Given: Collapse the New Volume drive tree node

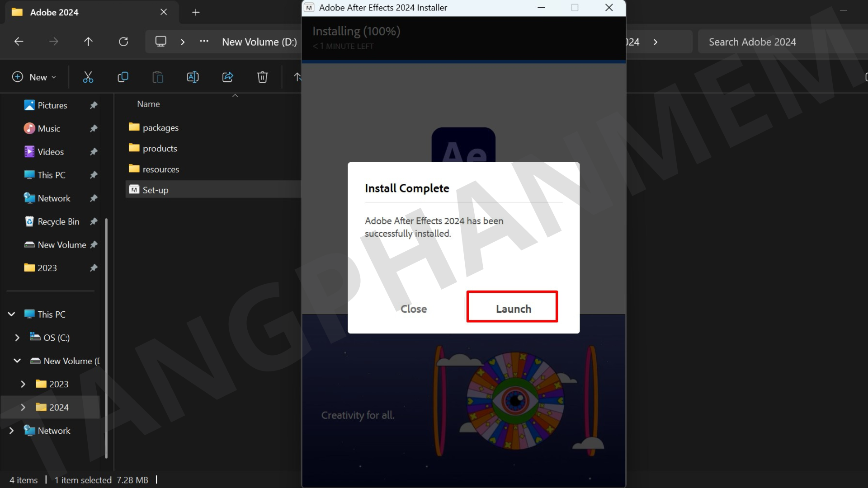Looking at the screenshot, I should 17,361.
